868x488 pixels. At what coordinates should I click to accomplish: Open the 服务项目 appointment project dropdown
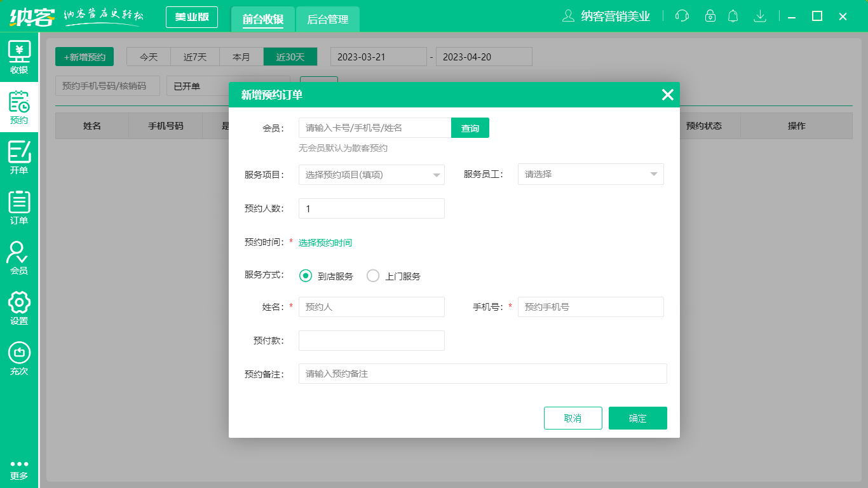(371, 174)
